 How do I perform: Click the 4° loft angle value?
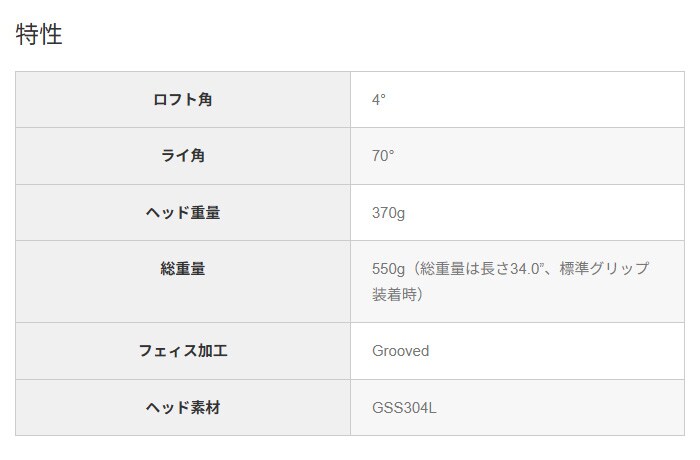coord(379,100)
